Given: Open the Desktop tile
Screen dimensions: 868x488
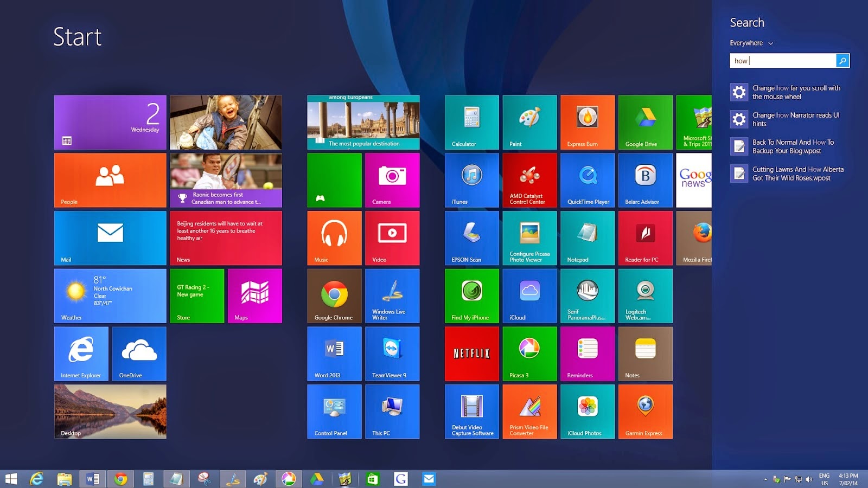Looking at the screenshot, I should point(110,412).
